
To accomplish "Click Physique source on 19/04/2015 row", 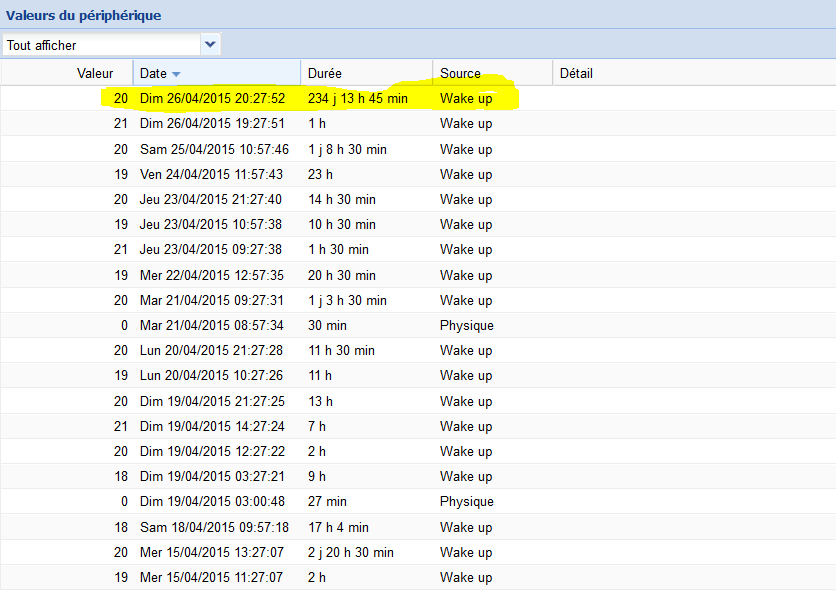I will coord(467,502).
